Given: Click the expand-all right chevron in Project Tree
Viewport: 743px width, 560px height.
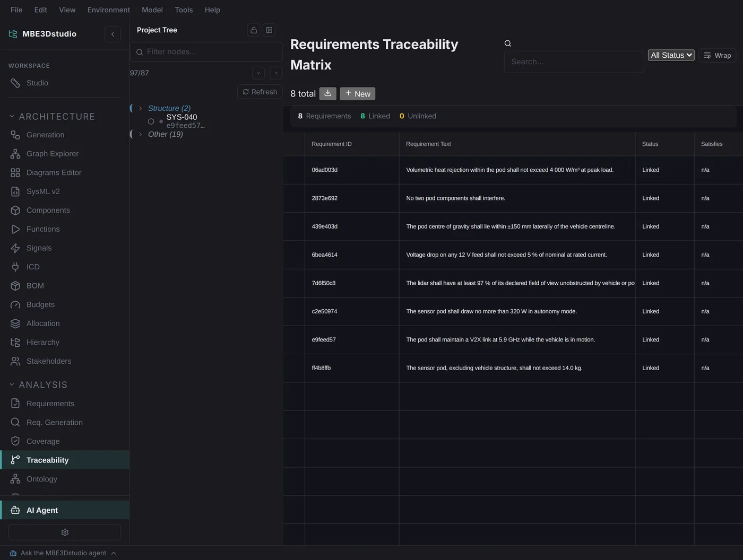Looking at the screenshot, I should (x=276, y=73).
